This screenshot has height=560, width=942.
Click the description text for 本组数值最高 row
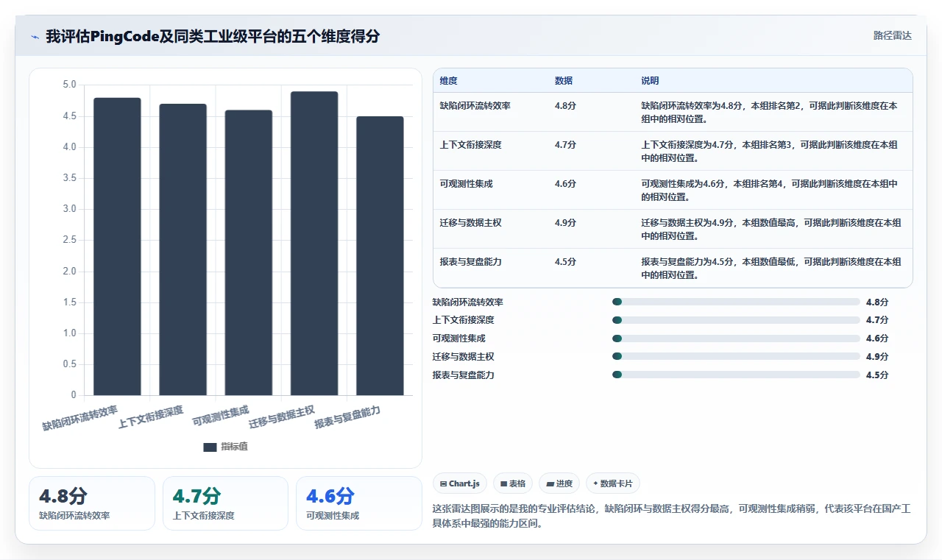pos(771,230)
